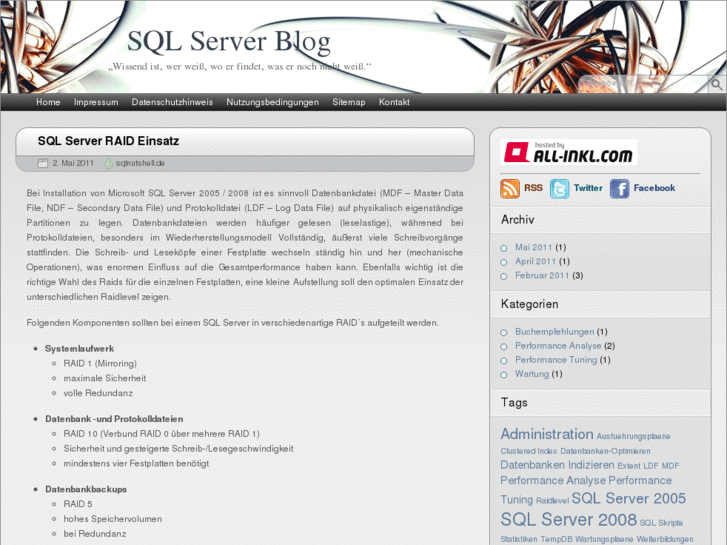Select the SQL Server 2008 tag

[568, 519]
